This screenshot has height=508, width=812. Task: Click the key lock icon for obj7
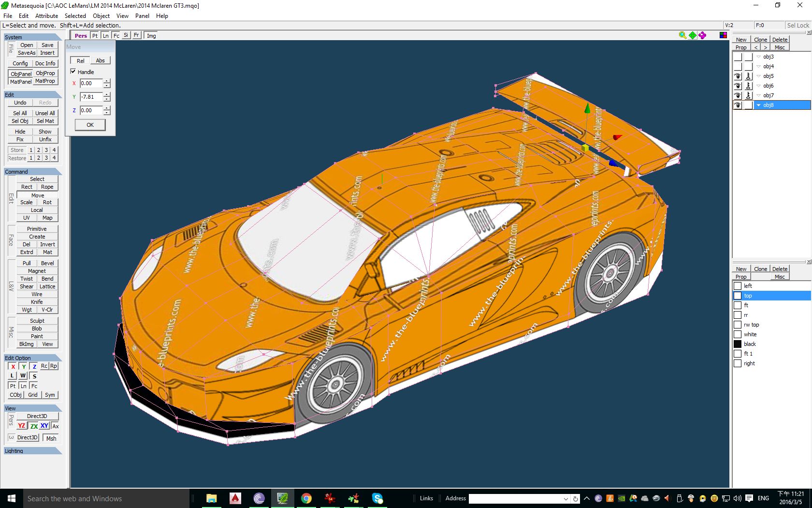point(748,95)
